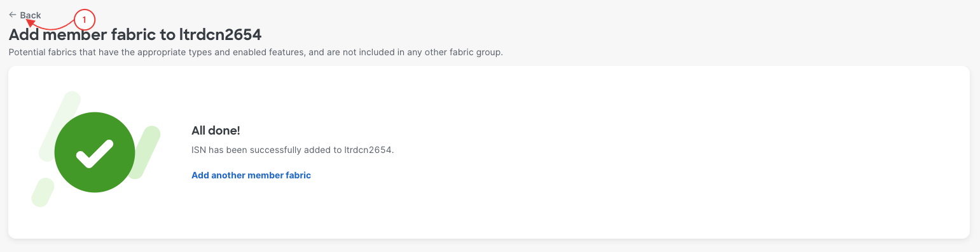Click the tall pale green stripe behind checkmark
This screenshot has width=980, height=252.
pos(60,126)
